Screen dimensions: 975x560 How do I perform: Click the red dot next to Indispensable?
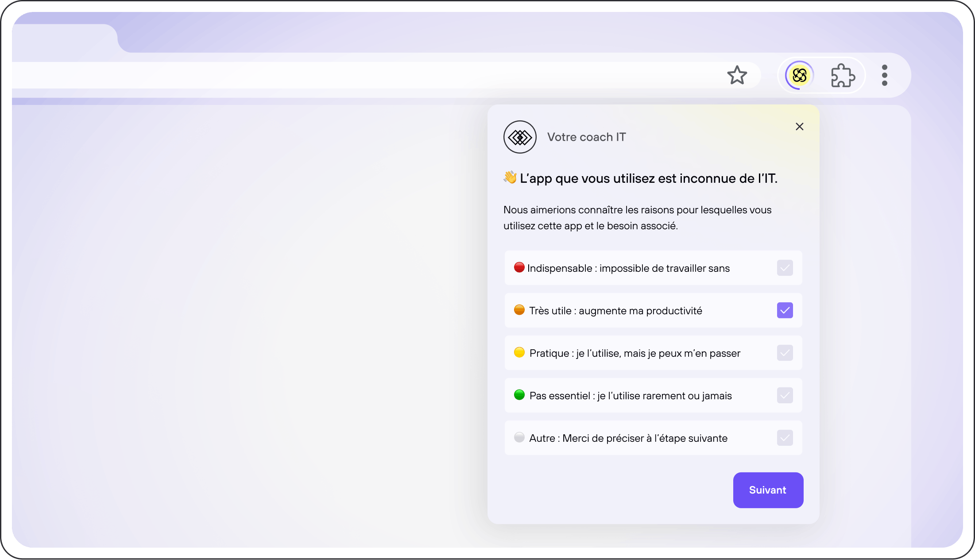point(519,267)
